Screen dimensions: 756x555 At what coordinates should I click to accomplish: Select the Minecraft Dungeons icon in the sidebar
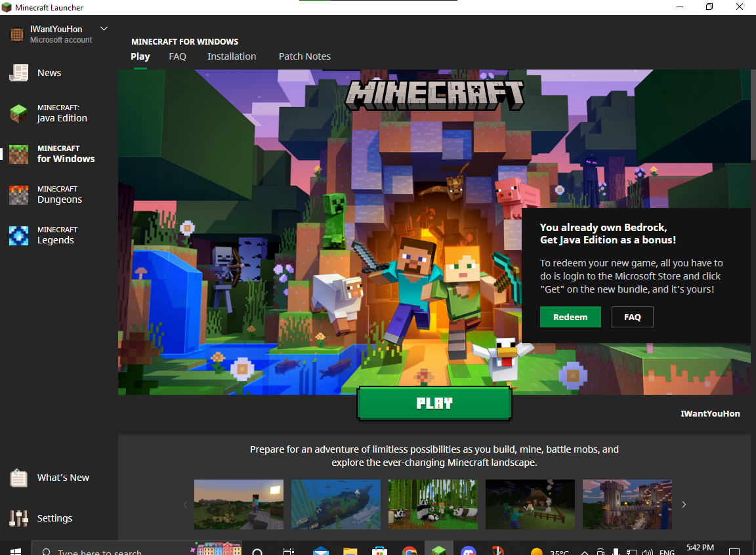[18, 195]
